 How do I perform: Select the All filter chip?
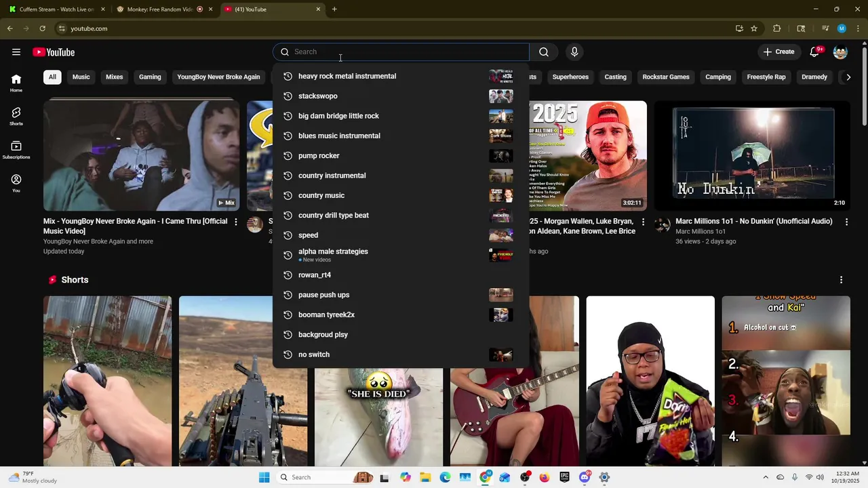pos(52,77)
